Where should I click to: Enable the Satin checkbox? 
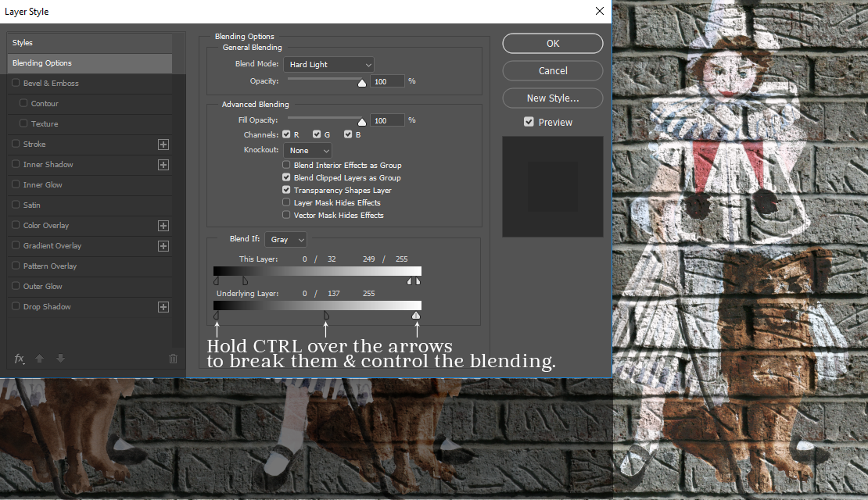click(x=16, y=205)
